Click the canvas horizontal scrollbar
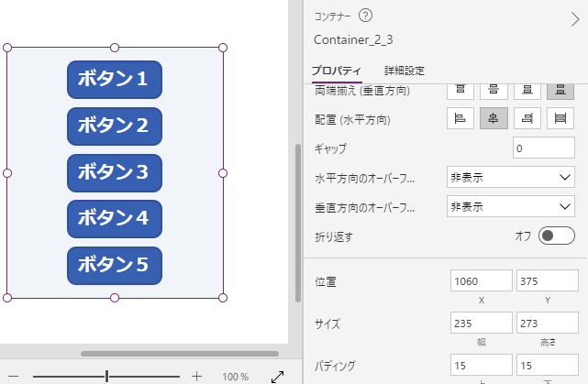This screenshot has height=384, width=588. tap(180, 354)
